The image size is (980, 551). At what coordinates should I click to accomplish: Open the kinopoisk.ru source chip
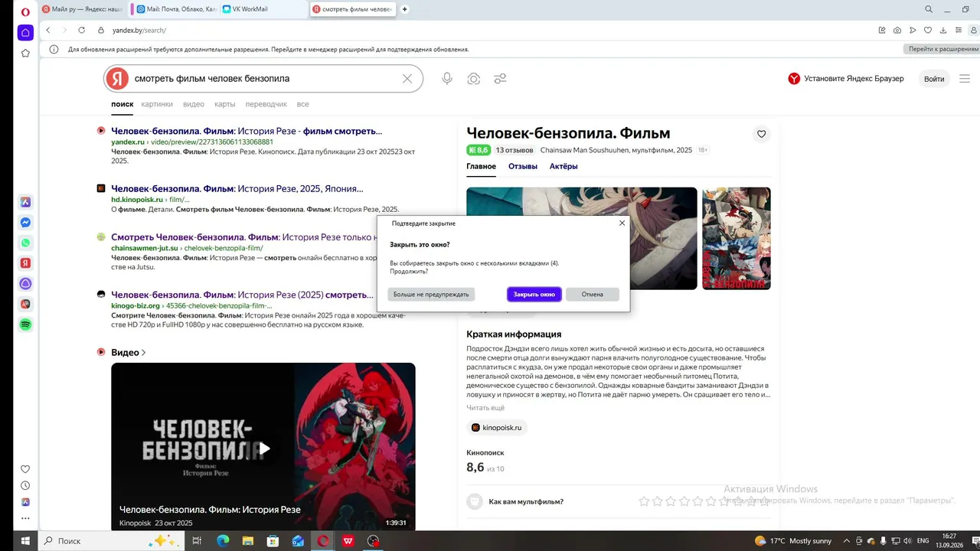pos(497,428)
